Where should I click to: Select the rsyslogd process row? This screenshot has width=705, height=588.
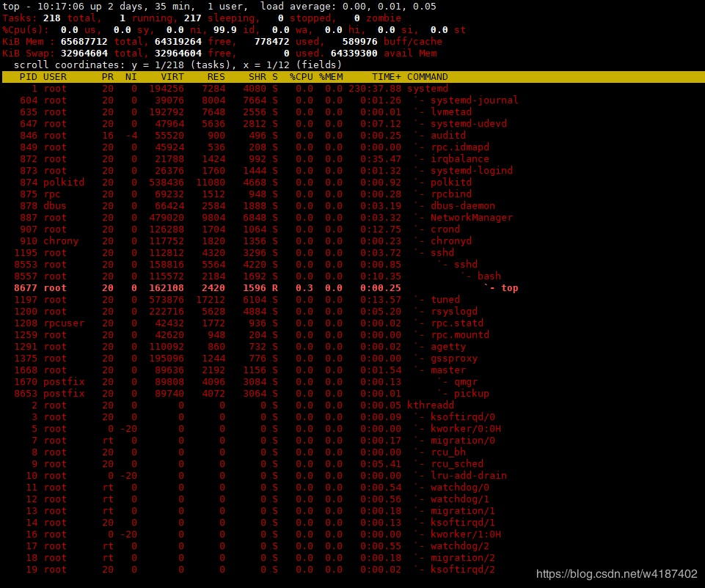(x=453, y=312)
